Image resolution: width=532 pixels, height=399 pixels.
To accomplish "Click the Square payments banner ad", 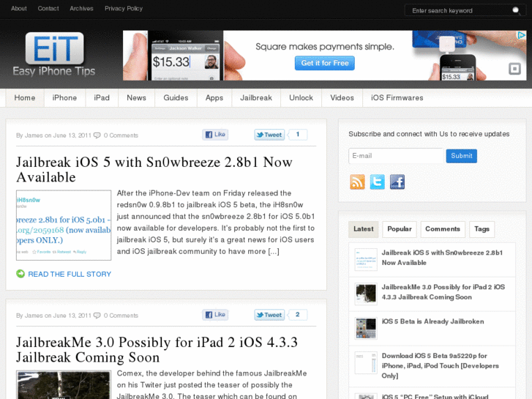I will coord(324,56).
